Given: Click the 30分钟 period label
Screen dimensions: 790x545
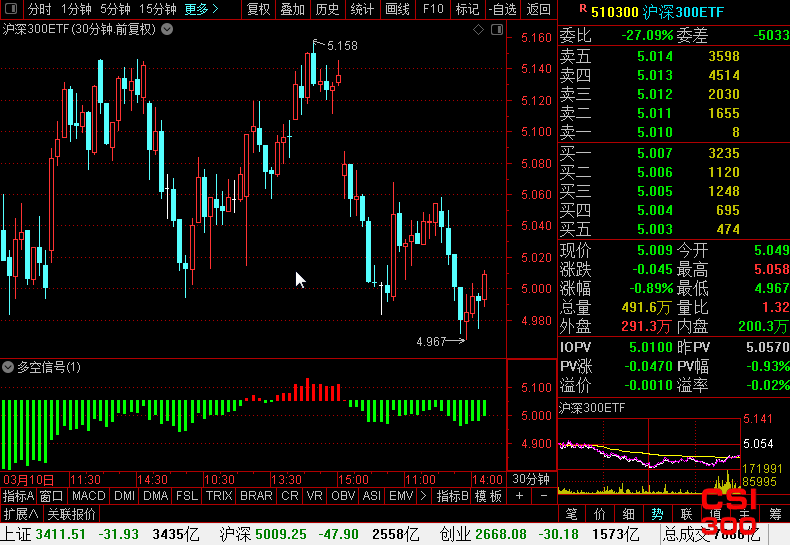Looking at the screenshot, I should (531, 479).
